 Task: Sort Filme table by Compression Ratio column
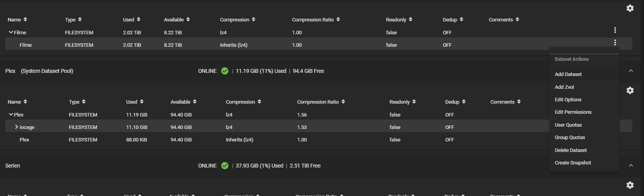point(316,19)
